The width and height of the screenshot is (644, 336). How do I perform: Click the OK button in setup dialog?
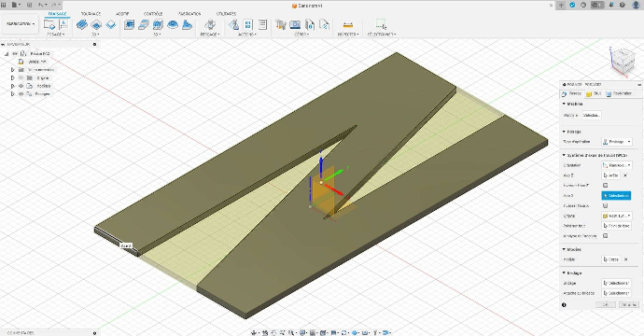(606, 304)
